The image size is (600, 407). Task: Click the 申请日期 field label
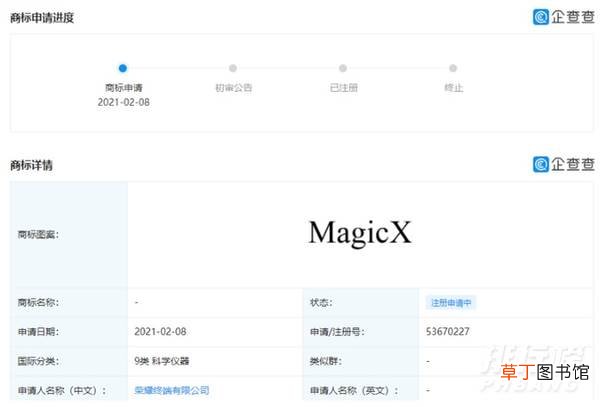click(x=38, y=331)
